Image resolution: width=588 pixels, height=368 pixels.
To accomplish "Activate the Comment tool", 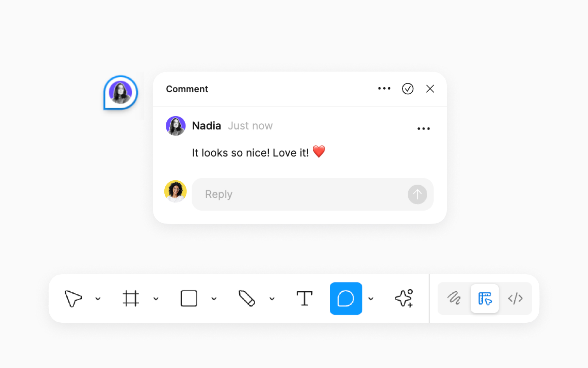I will (x=346, y=298).
